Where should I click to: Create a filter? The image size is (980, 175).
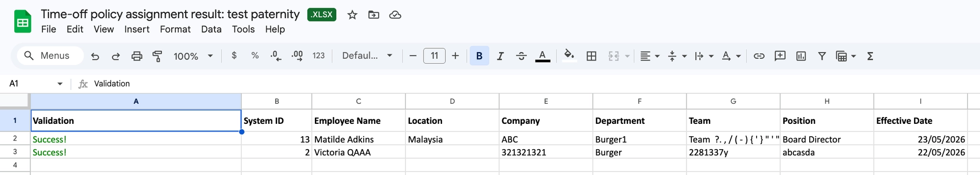[x=822, y=56]
